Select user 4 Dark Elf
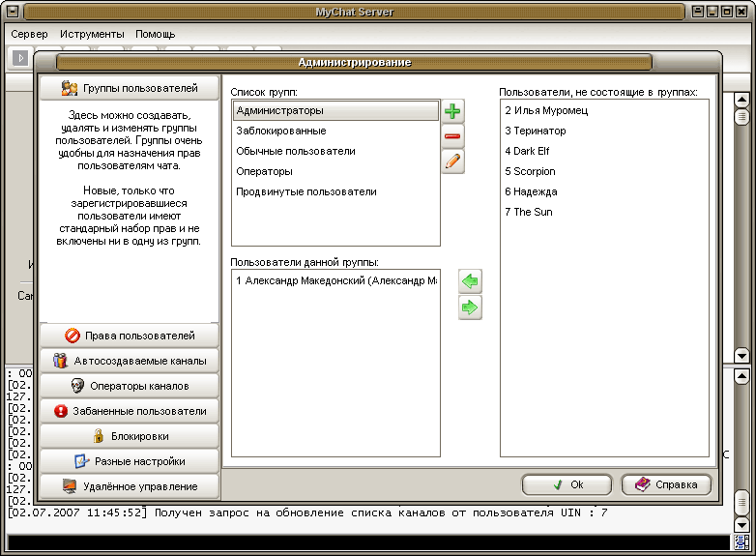 point(604,151)
